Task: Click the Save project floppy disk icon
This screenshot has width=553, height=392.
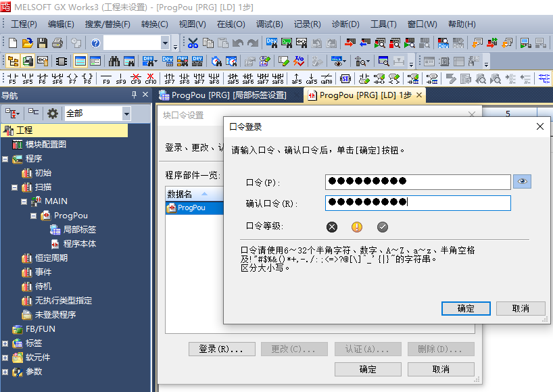Action: 42,43
